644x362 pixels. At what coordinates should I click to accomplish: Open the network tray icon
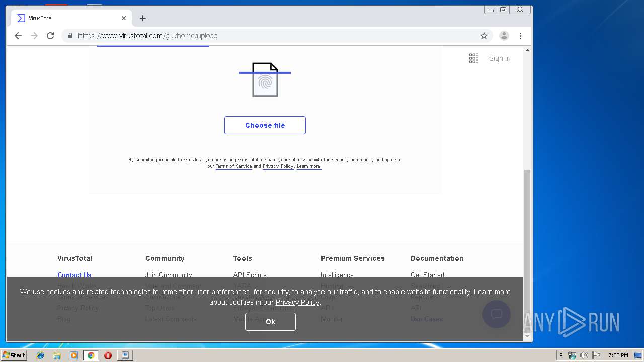tap(572, 355)
